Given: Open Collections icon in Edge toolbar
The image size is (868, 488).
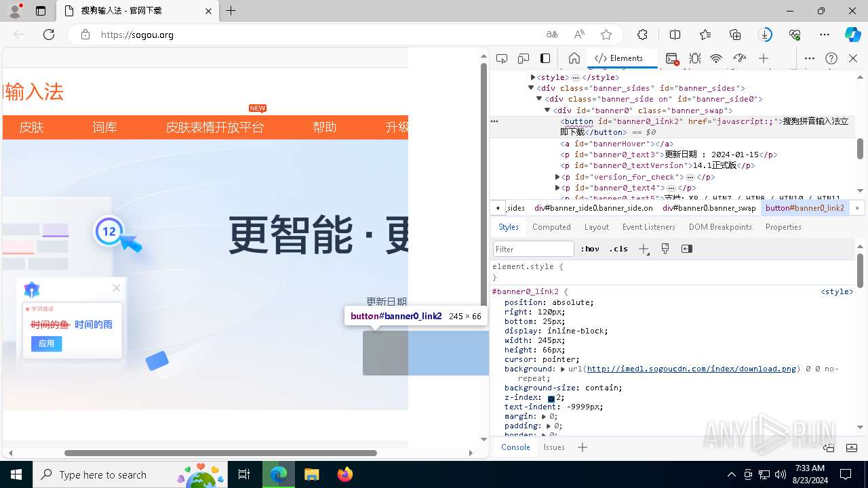Looking at the screenshot, I should (x=735, y=35).
